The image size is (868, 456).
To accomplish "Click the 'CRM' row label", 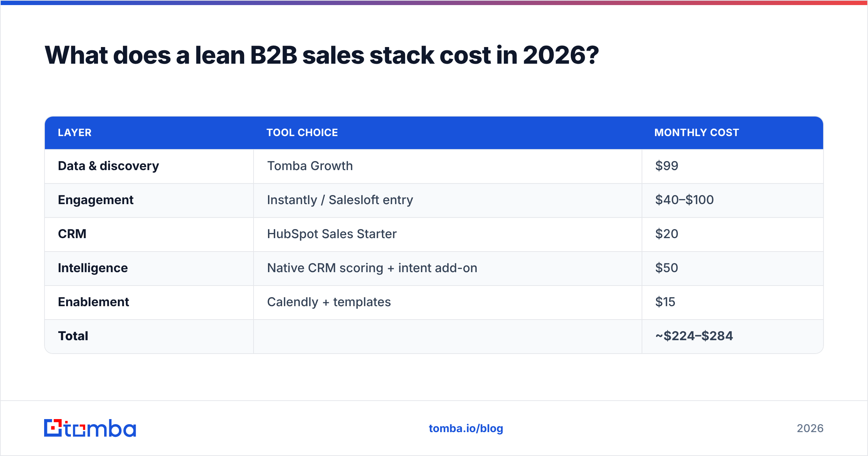I will pyautogui.click(x=72, y=234).
